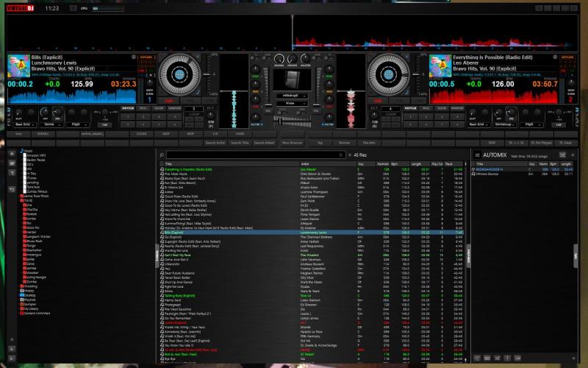Image resolution: width=588 pixels, height=368 pixels.
Task: Select SLICER pad mode on left deck
Action: coord(159,108)
